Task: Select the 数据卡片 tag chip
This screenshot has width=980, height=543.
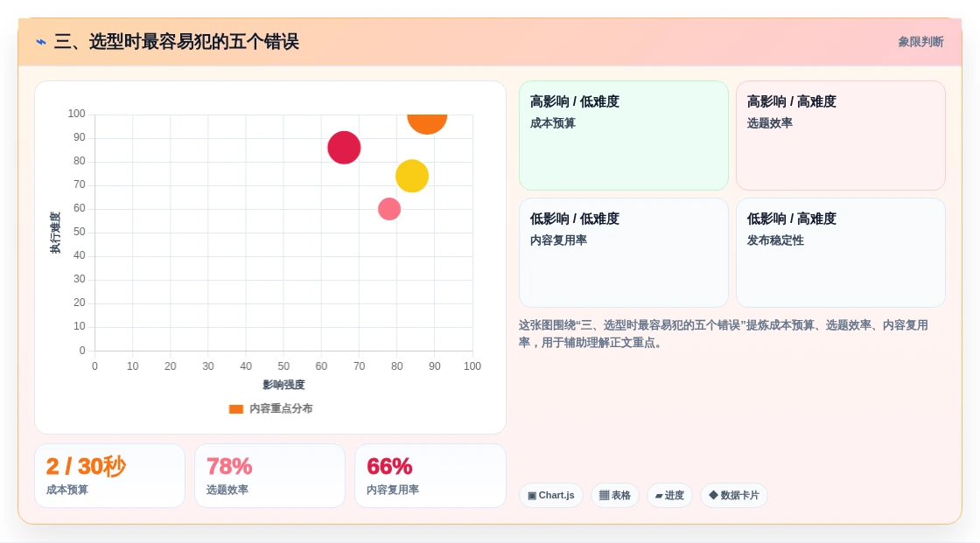Action: pos(734,496)
